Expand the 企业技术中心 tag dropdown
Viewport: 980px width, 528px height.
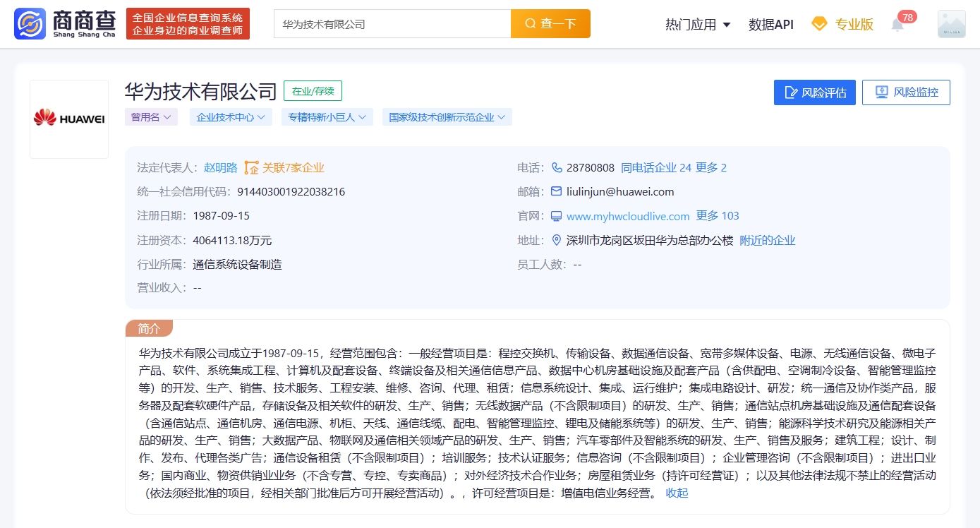[231, 117]
